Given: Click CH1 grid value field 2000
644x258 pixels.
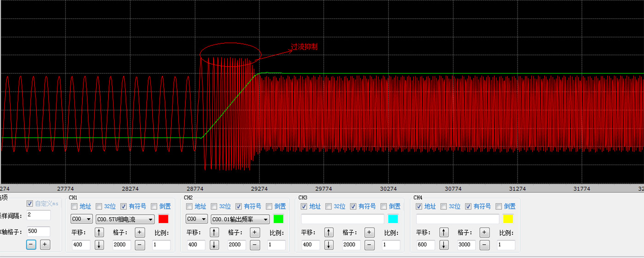Looking at the screenshot, I should [x=121, y=245].
